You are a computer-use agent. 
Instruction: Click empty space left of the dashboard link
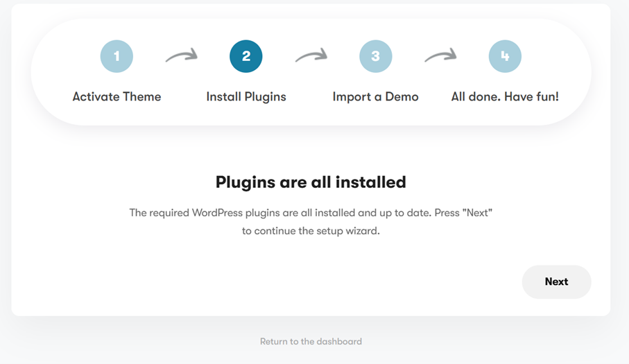point(139,341)
